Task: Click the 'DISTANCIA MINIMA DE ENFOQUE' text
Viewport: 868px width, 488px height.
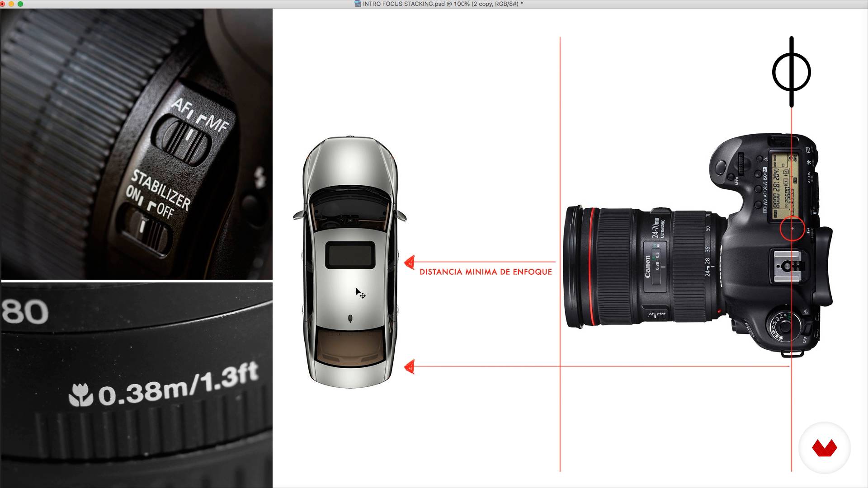Action: 486,272
